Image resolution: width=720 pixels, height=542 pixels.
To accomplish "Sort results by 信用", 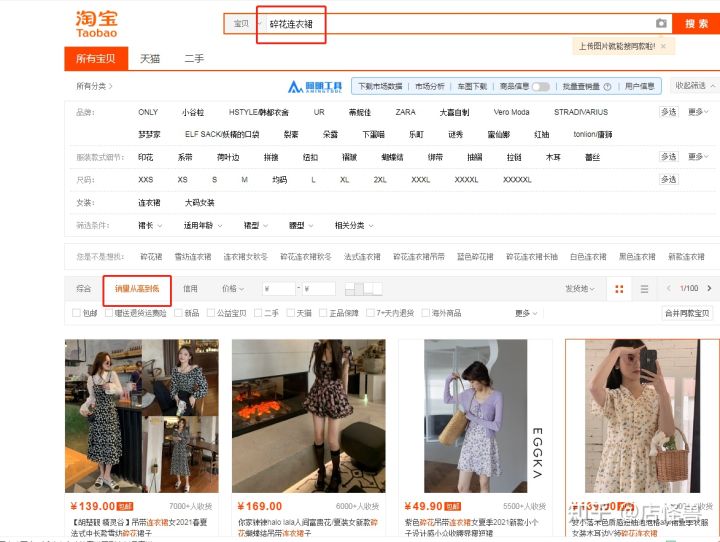I will tap(190, 288).
